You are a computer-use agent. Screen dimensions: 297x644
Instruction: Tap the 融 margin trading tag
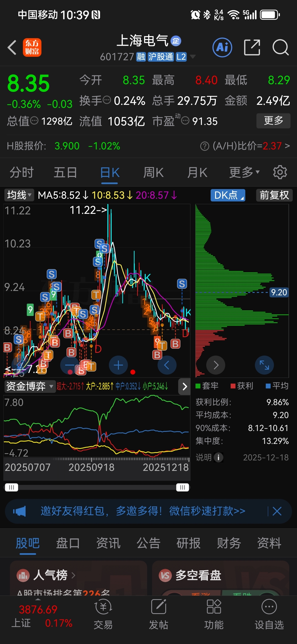click(141, 57)
